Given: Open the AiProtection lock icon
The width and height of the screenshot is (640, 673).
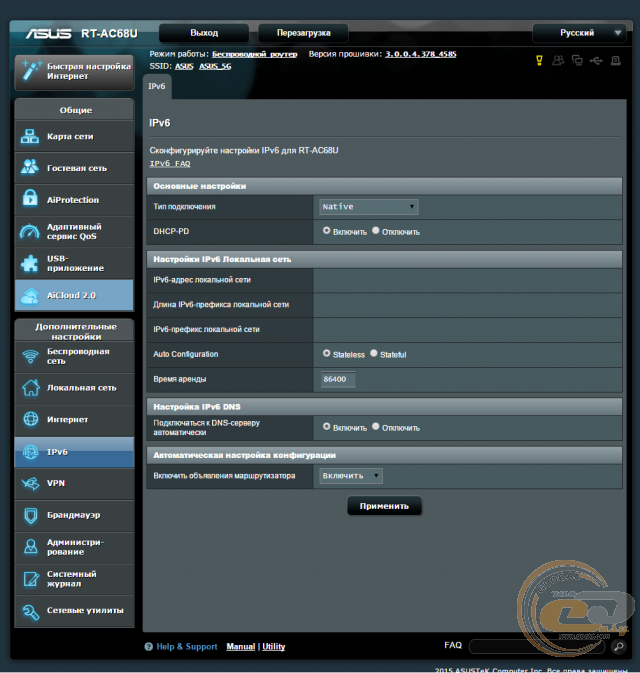Looking at the screenshot, I should pyautogui.click(x=30, y=199).
